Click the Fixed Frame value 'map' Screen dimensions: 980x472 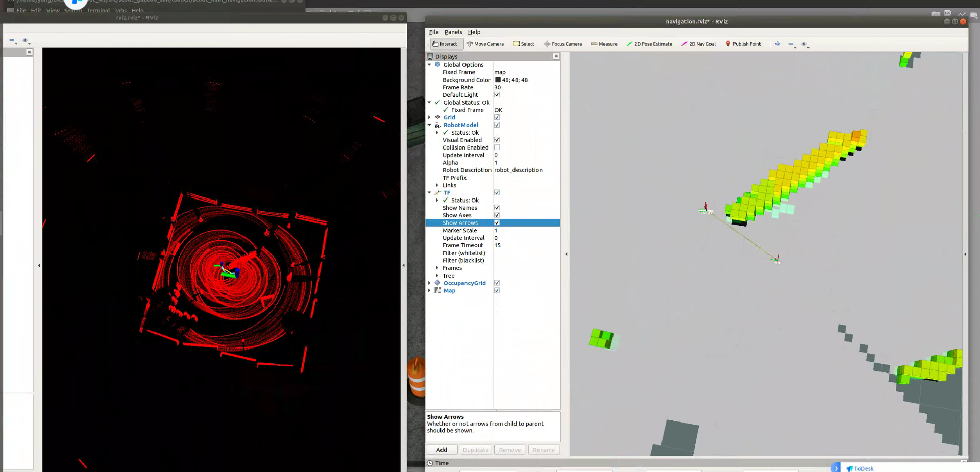[500, 72]
